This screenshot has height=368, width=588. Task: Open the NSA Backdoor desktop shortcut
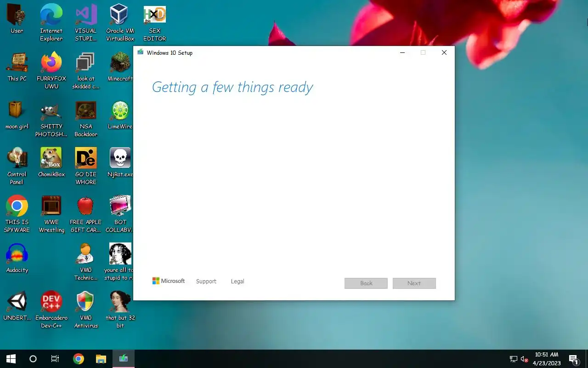coord(86,118)
